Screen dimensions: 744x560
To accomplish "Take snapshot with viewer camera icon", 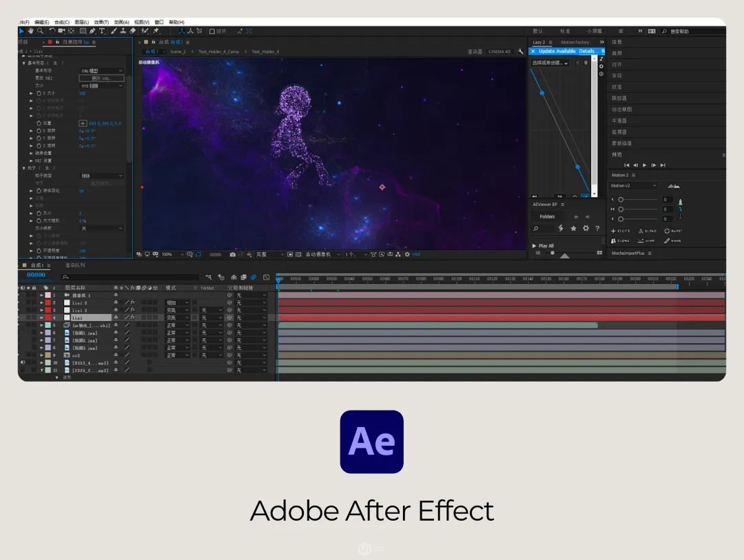I will (233, 254).
